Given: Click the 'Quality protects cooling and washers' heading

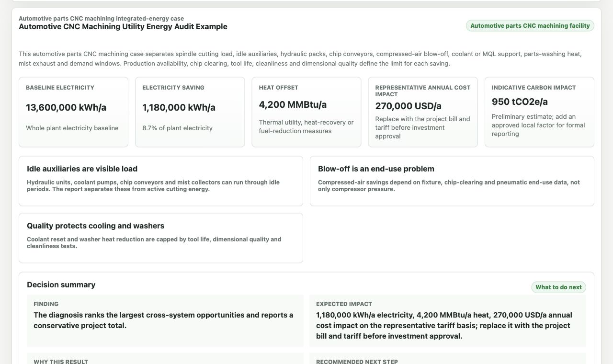Looking at the screenshot, I should click(x=95, y=226).
